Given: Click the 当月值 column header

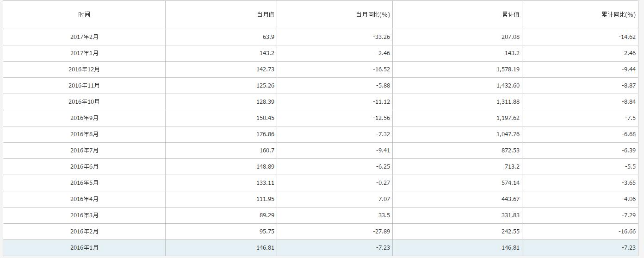Looking at the screenshot, I should click(266, 15).
